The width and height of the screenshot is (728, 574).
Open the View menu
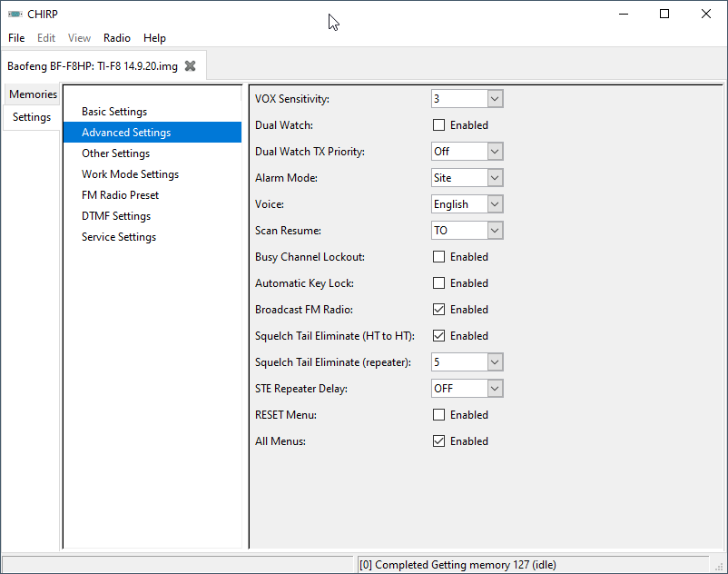click(79, 38)
